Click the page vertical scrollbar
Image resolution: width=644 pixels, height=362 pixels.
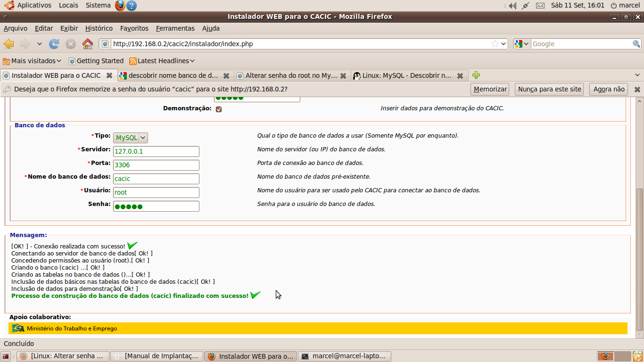639,259
